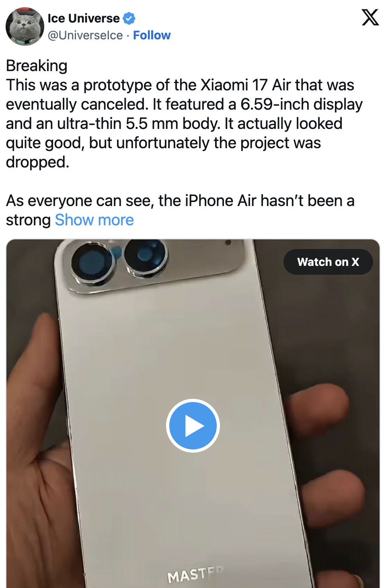Image resolution: width=386 pixels, height=588 pixels.
Task: Click the left camera lens in the video
Action: pyautogui.click(x=92, y=264)
